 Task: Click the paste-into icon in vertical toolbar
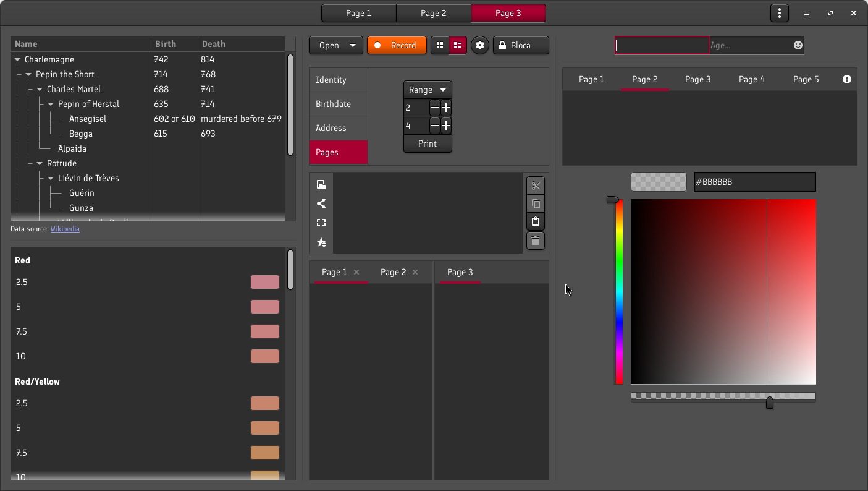pyautogui.click(x=321, y=184)
